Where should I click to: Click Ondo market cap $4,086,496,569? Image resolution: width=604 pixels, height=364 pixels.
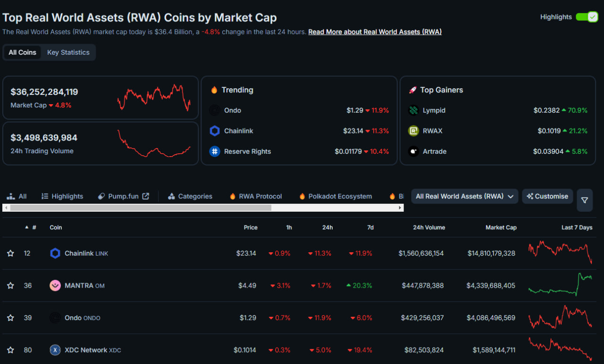tap(491, 318)
